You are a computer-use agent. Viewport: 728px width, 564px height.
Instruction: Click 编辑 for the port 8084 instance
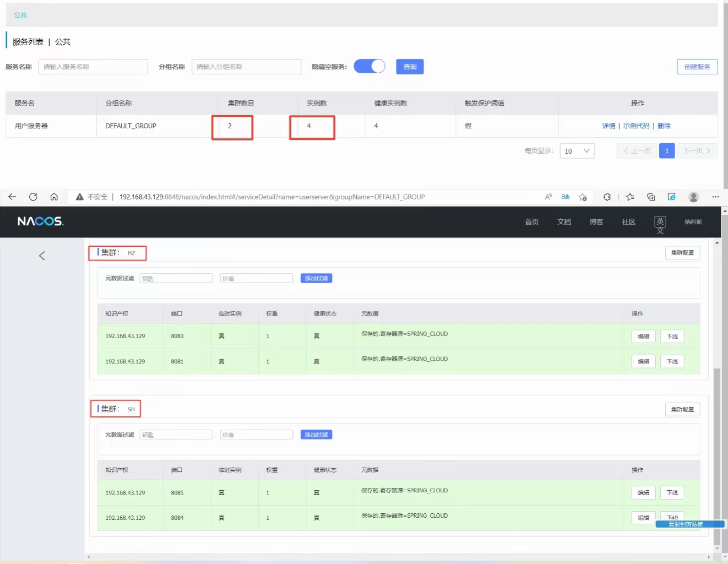pos(643,518)
